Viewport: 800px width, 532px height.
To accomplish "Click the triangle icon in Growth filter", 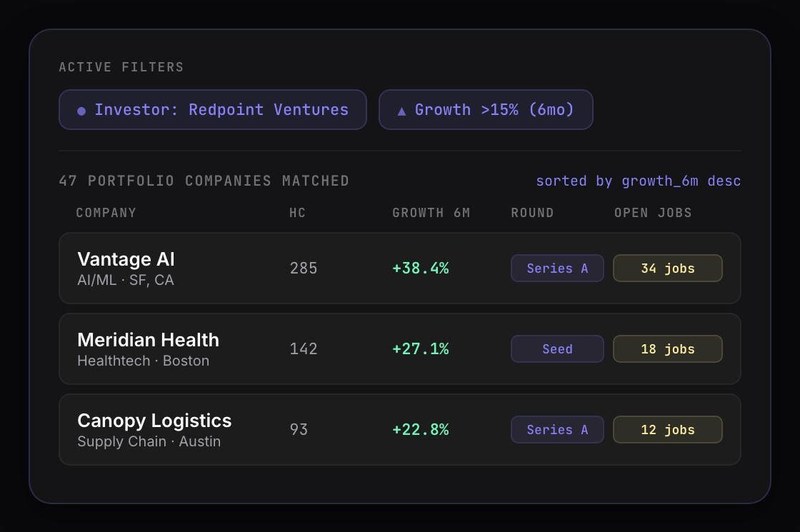I will (x=401, y=111).
